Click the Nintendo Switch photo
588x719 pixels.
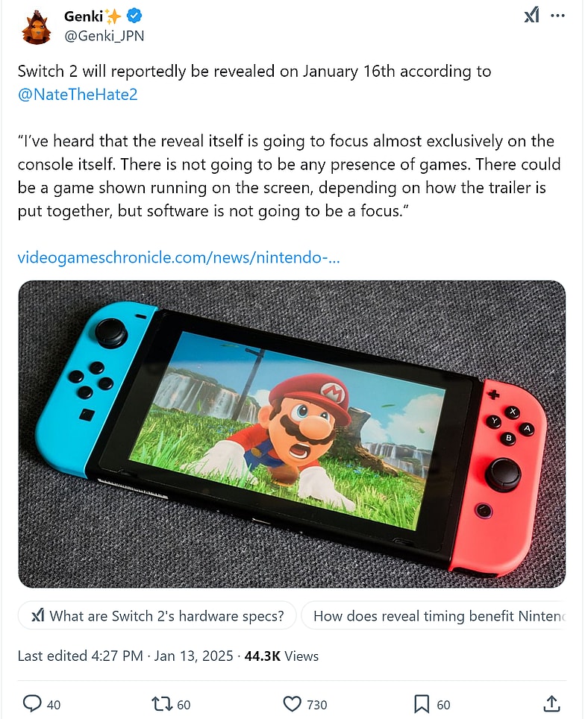[292, 434]
